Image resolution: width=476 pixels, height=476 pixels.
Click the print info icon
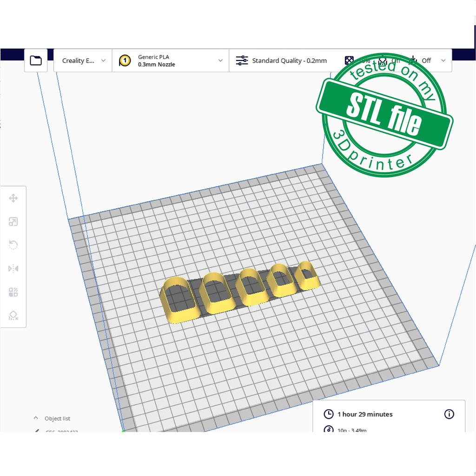[x=449, y=414]
